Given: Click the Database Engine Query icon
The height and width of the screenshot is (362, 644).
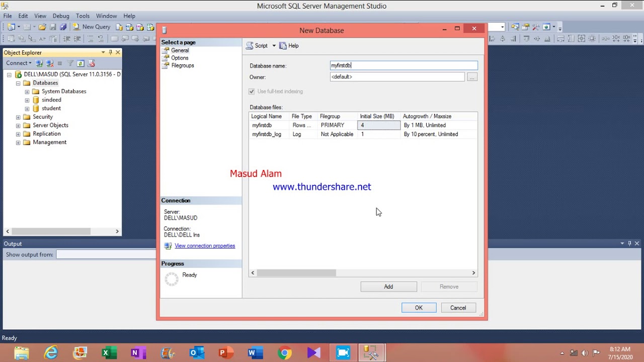Looking at the screenshot, I should 119,27.
